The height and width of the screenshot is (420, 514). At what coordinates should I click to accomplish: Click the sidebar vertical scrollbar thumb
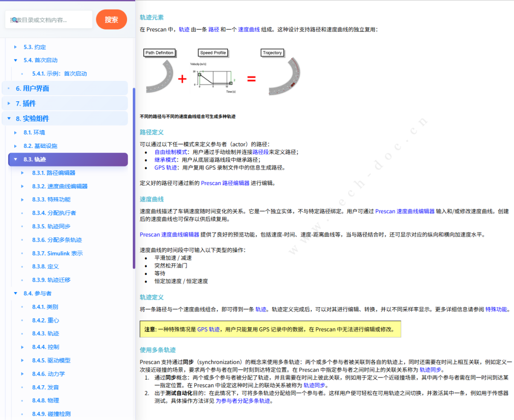coord(134,178)
